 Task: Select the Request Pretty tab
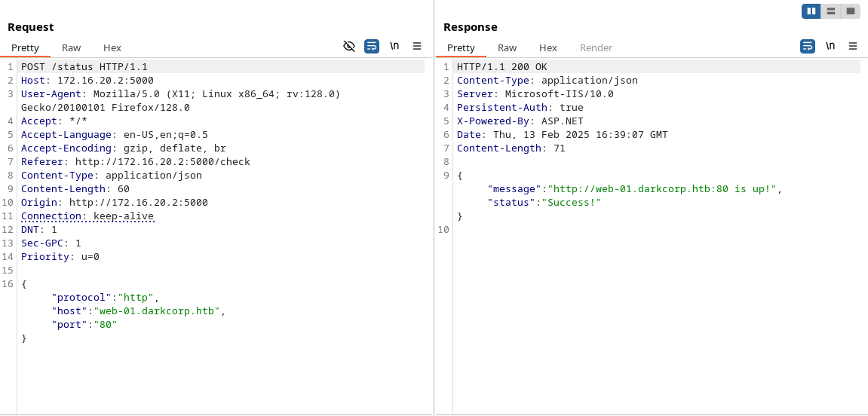pos(25,47)
